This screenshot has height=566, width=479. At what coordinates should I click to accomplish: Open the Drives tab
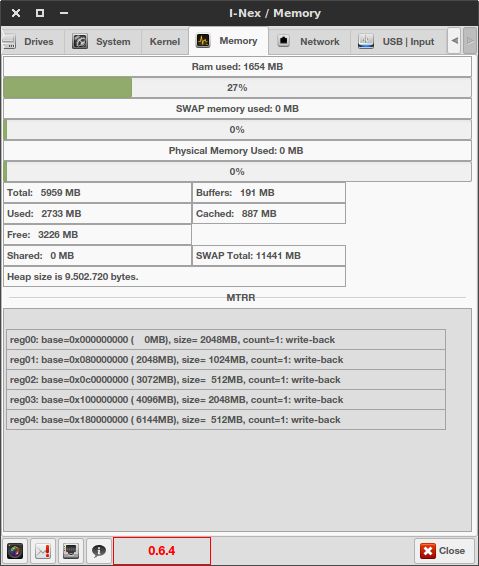click(x=32, y=42)
